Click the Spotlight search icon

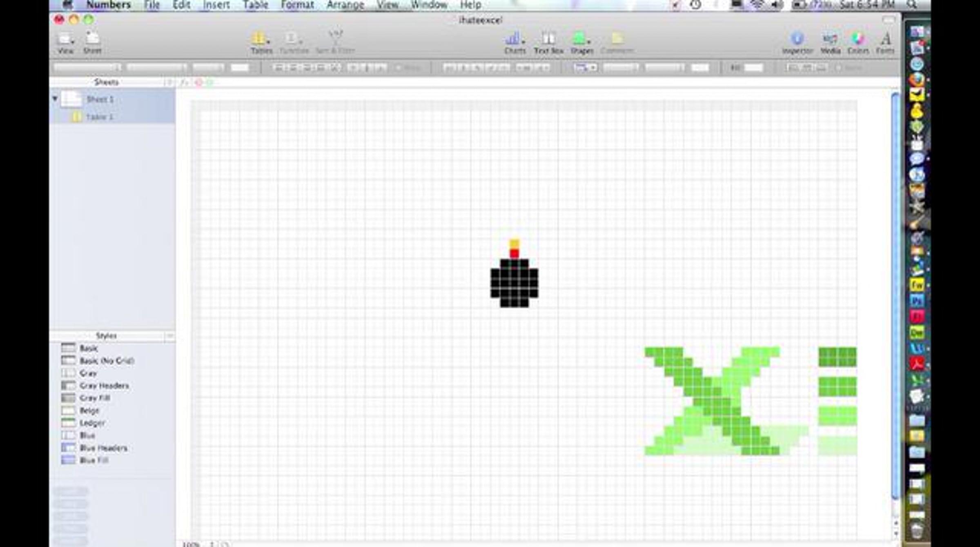912,4
